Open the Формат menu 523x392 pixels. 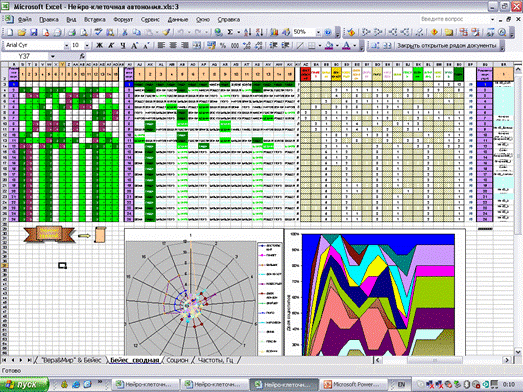123,20
